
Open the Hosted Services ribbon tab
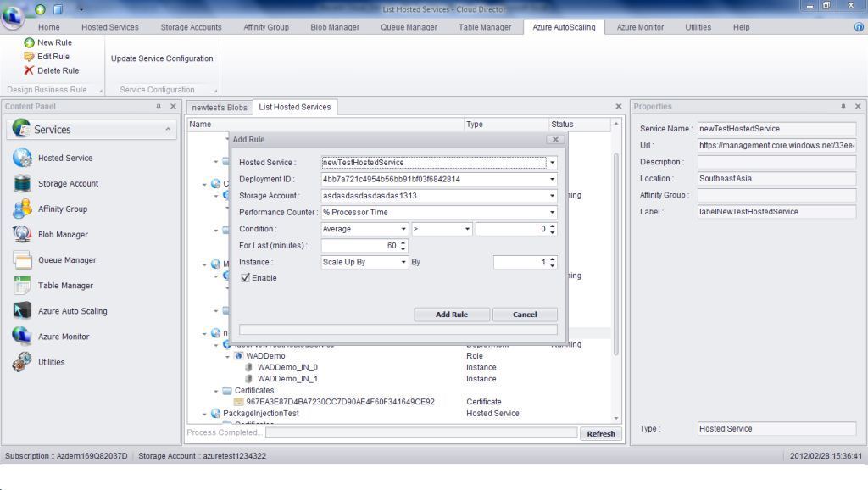(x=109, y=27)
